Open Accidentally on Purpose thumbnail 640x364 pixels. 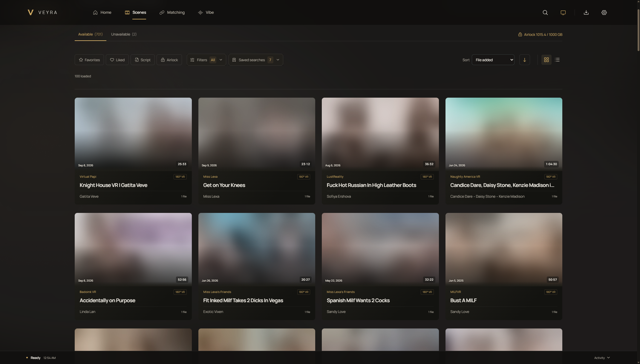pos(133,249)
